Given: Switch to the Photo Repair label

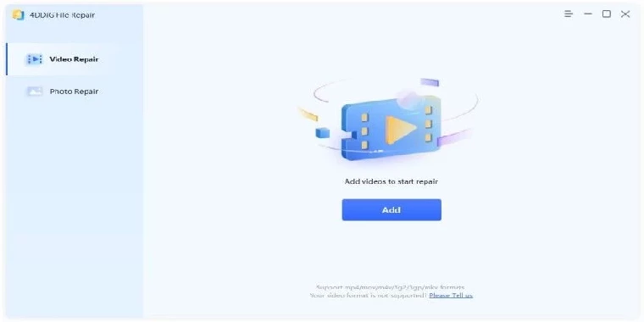Looking at the screenshot, I should (x=74, y=92).
